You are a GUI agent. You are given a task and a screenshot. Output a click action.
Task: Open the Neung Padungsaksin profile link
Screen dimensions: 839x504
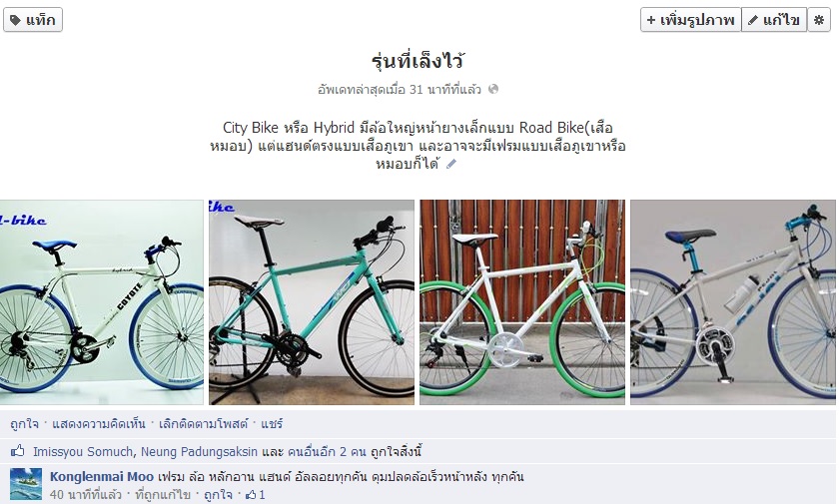[199, 452]
